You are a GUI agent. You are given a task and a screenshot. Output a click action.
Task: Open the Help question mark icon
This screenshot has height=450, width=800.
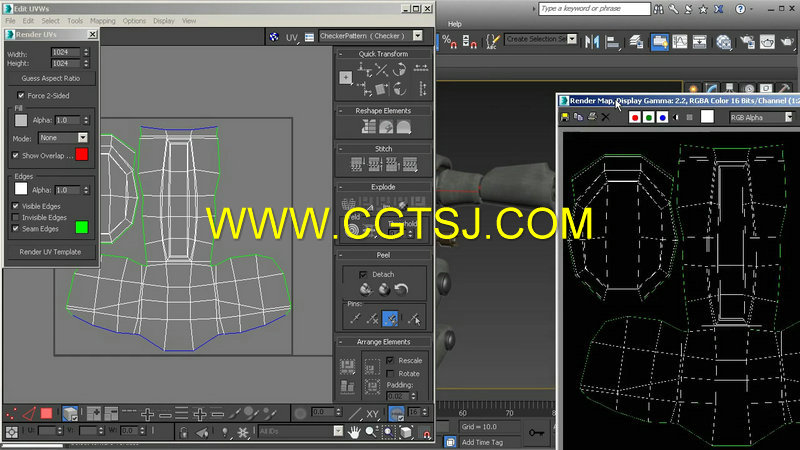(740, 9)
